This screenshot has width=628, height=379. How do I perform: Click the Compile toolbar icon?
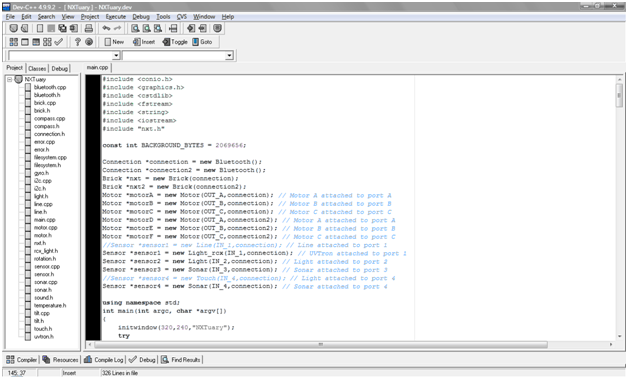pyautogui.click(x=14, y=42)
